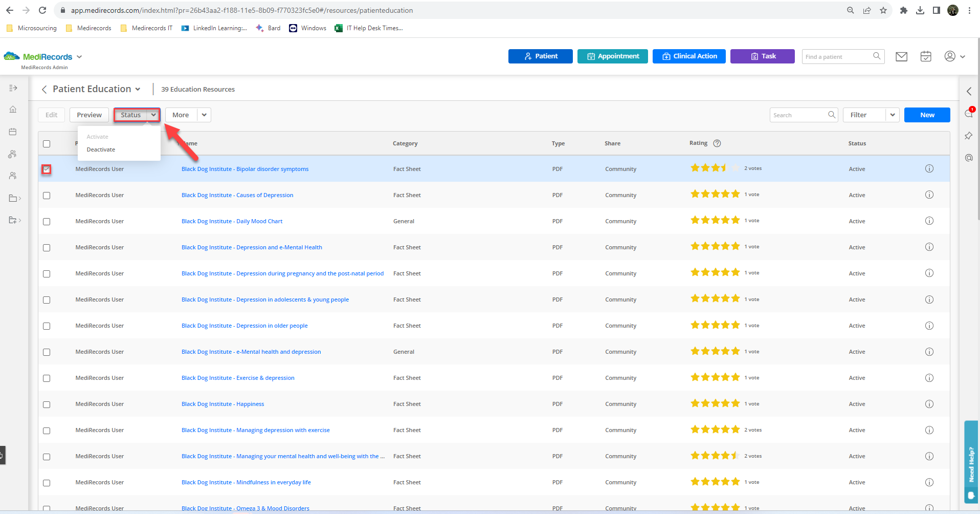Show info for Daily Mood Chart row
Viewport: 980px width, 514px height.
[x=929, y=221]
